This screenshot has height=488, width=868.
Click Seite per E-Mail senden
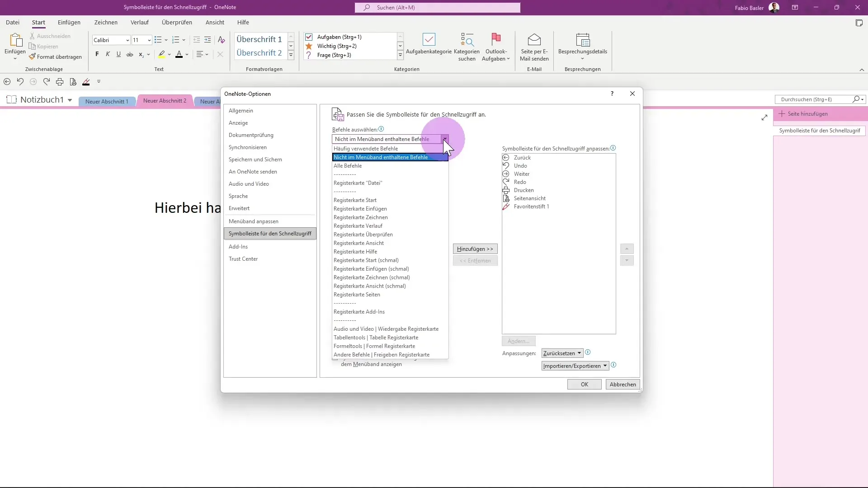[534, 47]
